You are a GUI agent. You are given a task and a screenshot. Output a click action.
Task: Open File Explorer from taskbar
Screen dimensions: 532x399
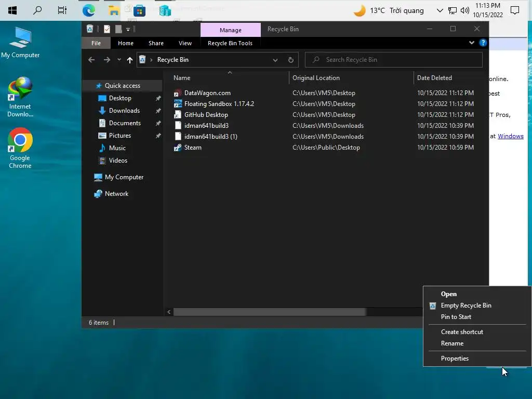114,10
